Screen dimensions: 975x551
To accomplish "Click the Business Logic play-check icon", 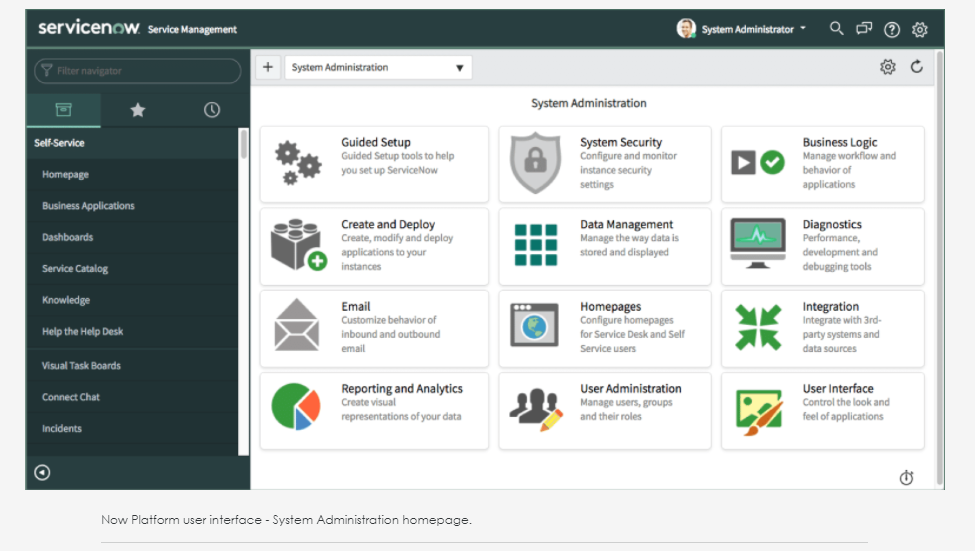I will click(x=758, y=163).
